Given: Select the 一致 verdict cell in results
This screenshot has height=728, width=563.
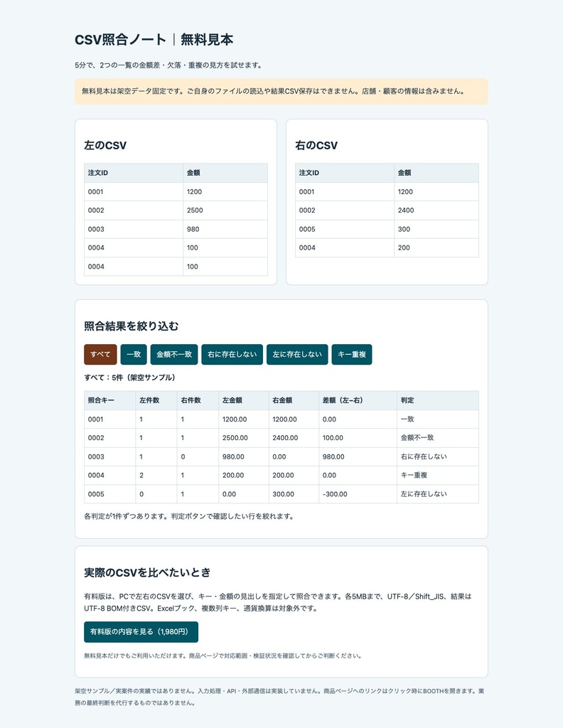Looking at the screenshot, I should [x=438, y=419].
